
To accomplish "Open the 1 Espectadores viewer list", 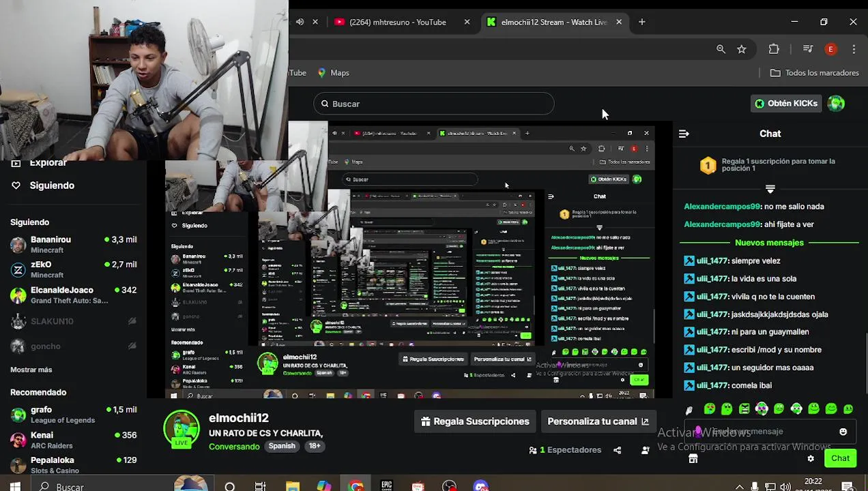I will [x=565, y=450].
